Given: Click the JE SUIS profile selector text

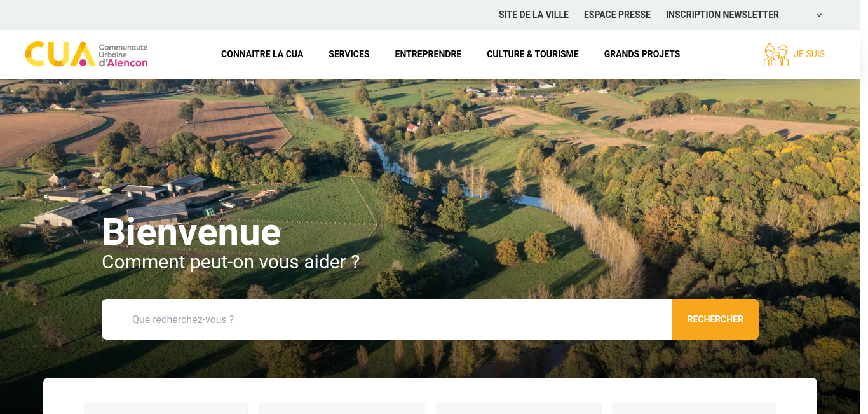Looking at the screenshot, I should pyautogui.click(x=810, y=54).
